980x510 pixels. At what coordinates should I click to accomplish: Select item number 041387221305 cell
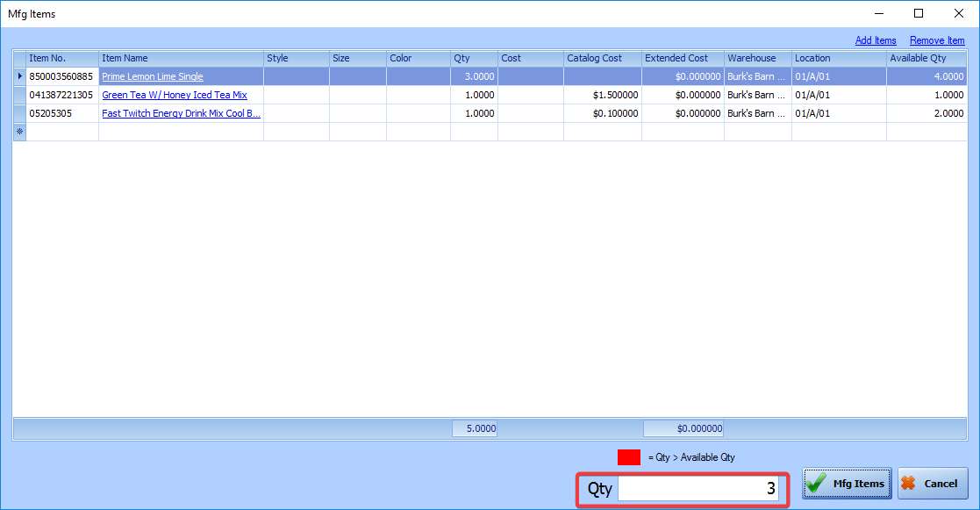coord(61,95)
